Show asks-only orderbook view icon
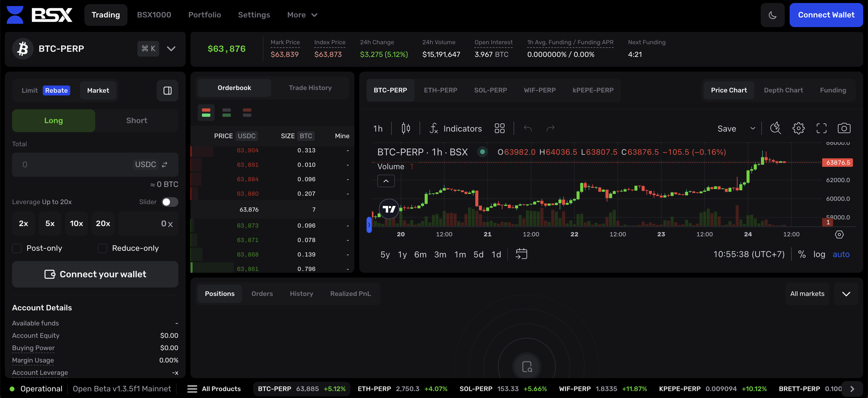 click(247, 113)
